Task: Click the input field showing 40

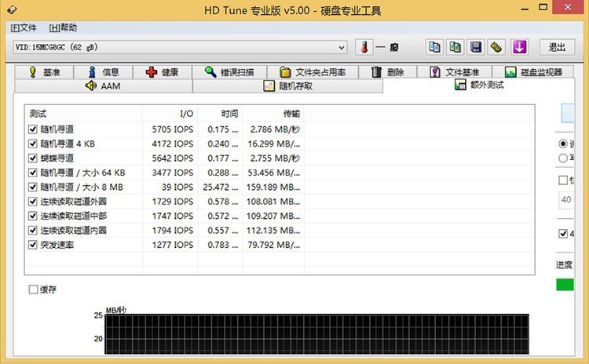Action: pos(566,199)
